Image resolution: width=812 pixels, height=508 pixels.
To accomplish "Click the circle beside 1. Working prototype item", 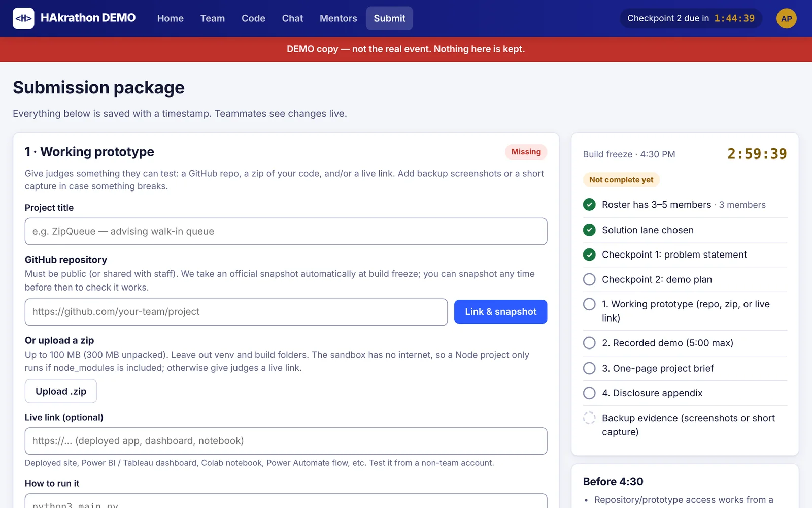I will tap(589, 304).
